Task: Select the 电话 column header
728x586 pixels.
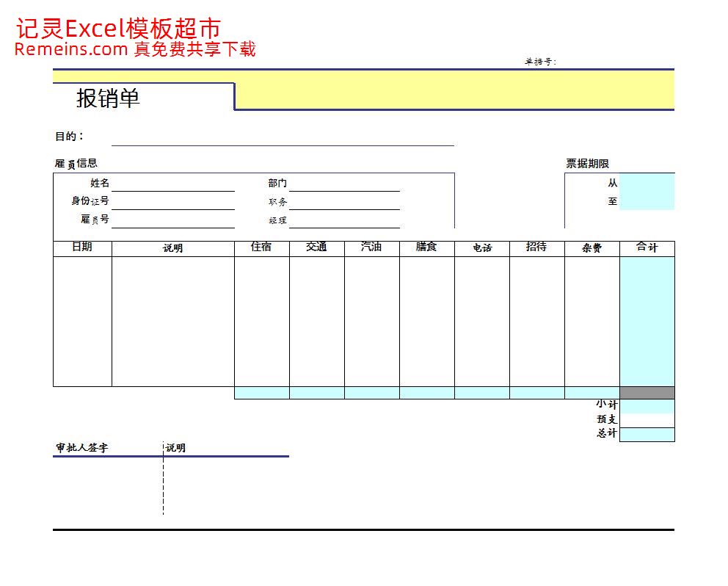Action: pos(482,249)
